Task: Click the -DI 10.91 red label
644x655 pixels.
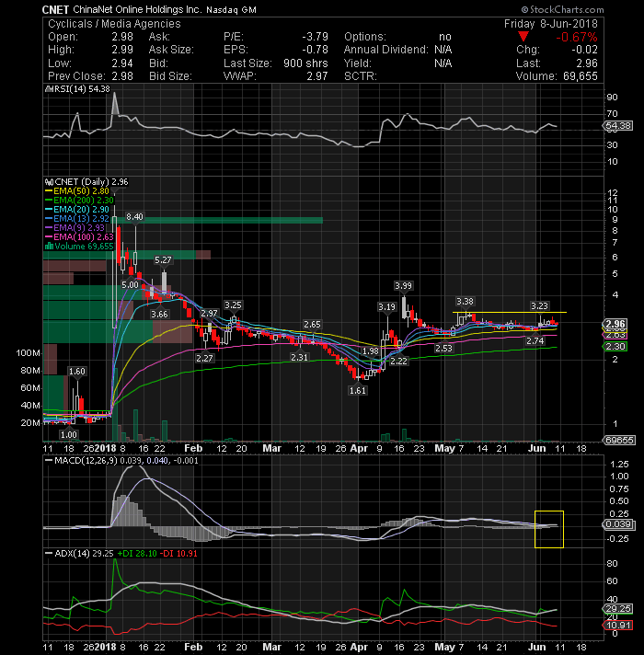Action: 178,553
